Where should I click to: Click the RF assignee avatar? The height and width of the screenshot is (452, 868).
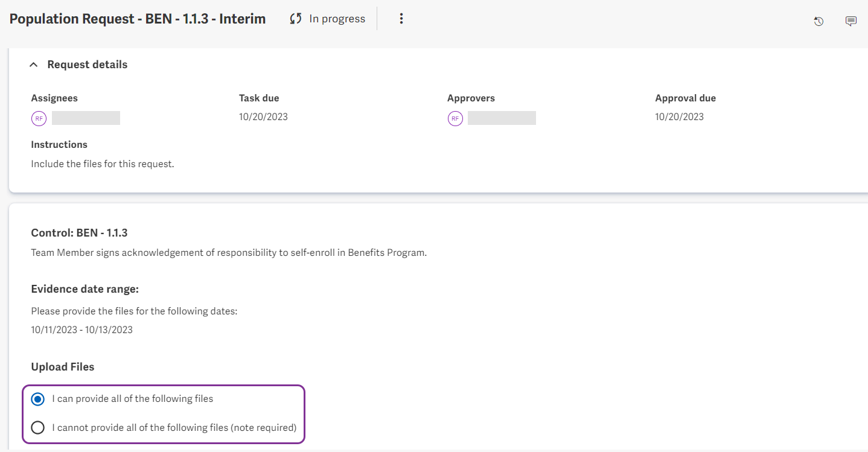click(39, 118)
